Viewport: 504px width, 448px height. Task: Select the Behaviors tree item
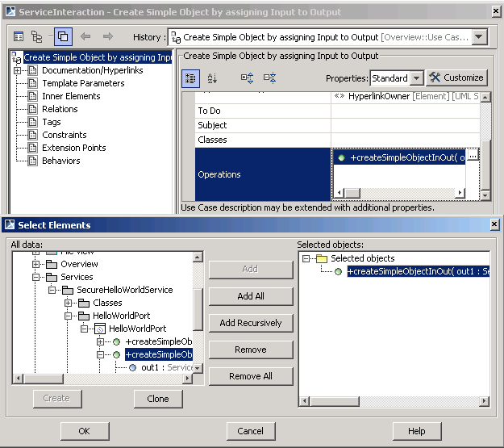pyautogui.click(x=60, y=161)
